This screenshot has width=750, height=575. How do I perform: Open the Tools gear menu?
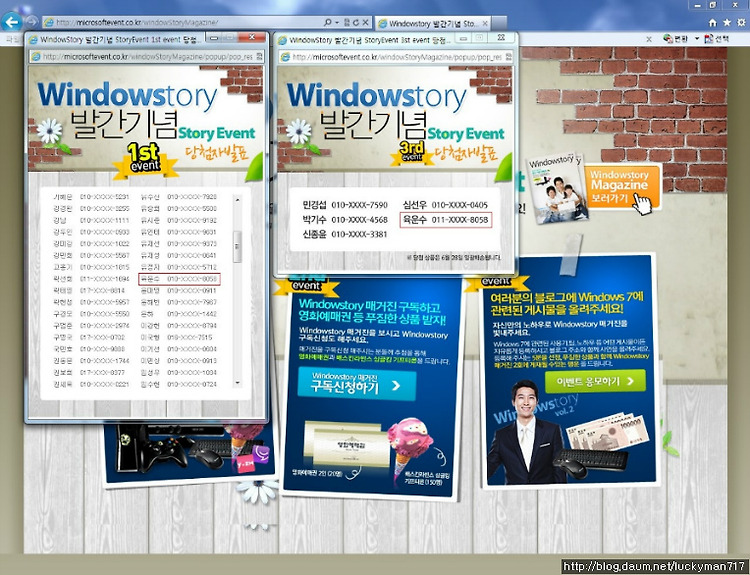pyautogui.click(x=741, y=22)
